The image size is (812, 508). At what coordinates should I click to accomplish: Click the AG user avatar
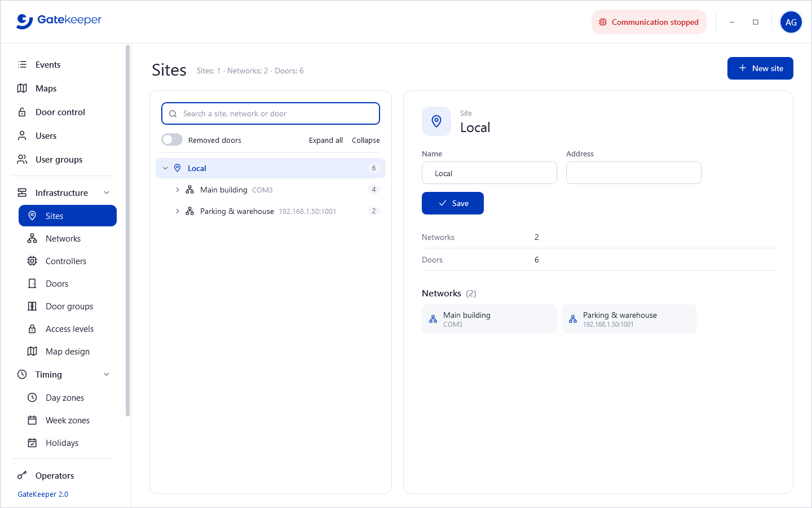[x=791, y=22]
